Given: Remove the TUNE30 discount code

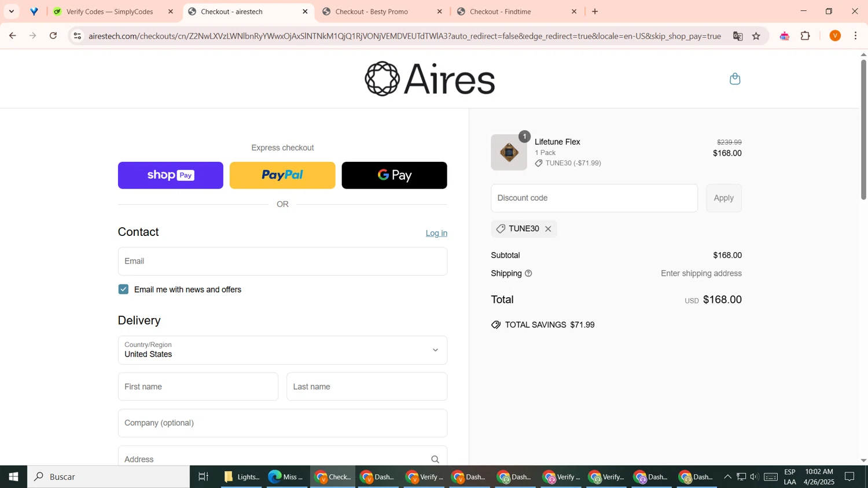Looking at the screenshot, I should pyautogui.click(x=548, y=229).
